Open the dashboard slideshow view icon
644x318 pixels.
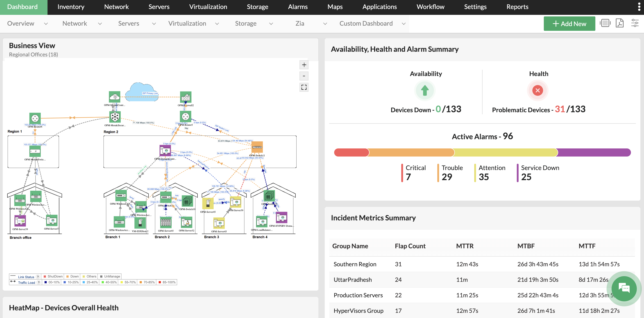click(605, 23)
